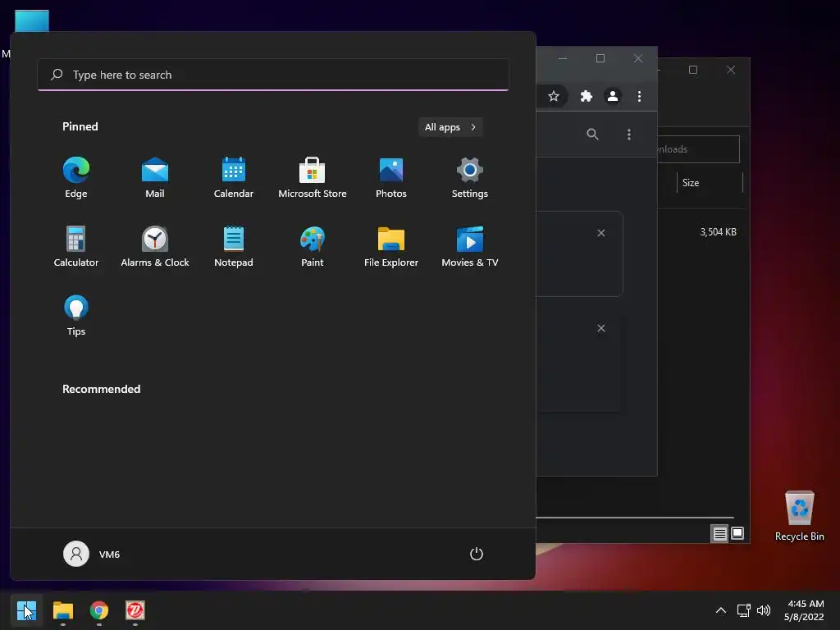The image size is (840, 630).
Task: Launch Movies & TV
Action: [x=470, y=247]
